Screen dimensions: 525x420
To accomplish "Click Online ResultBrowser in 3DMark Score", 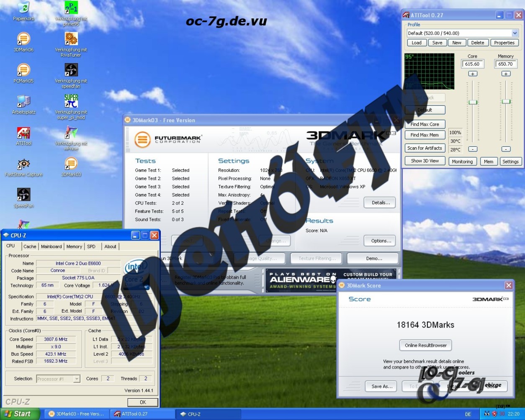I will (x=426, y=346).
